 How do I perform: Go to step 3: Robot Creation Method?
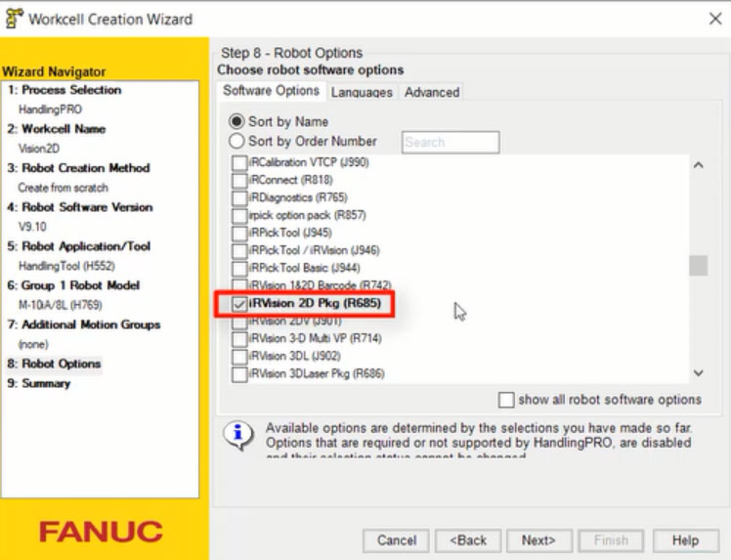point(78,168)
